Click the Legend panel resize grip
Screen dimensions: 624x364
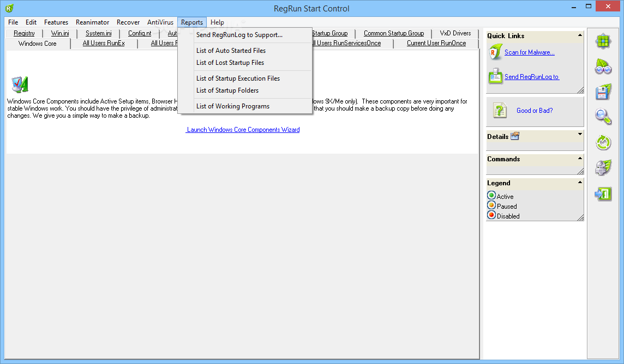point(580,218)
